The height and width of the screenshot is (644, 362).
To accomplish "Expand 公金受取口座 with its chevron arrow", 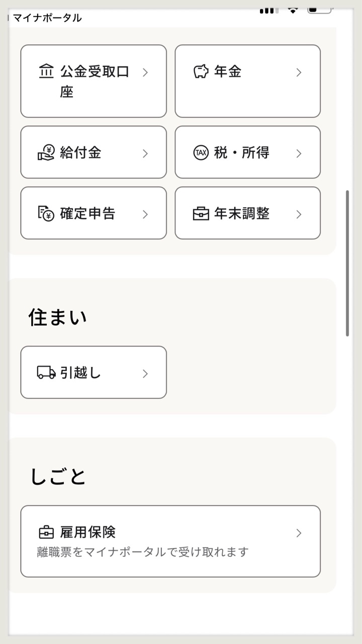I will click(x=145, y=72).
